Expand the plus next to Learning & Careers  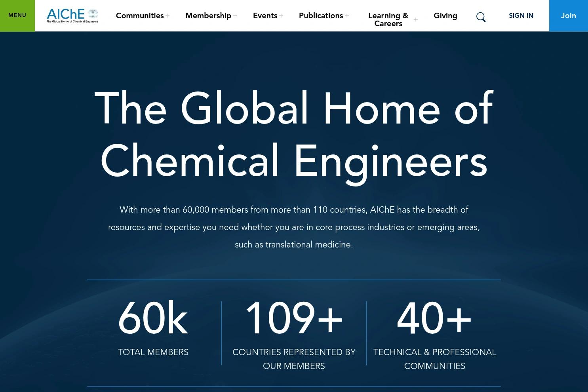415,19
